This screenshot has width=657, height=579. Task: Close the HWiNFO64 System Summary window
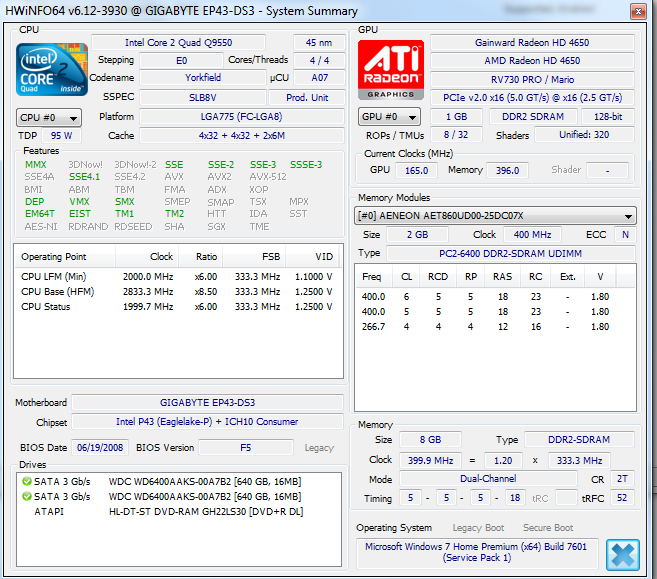click(x=638, y=11)
